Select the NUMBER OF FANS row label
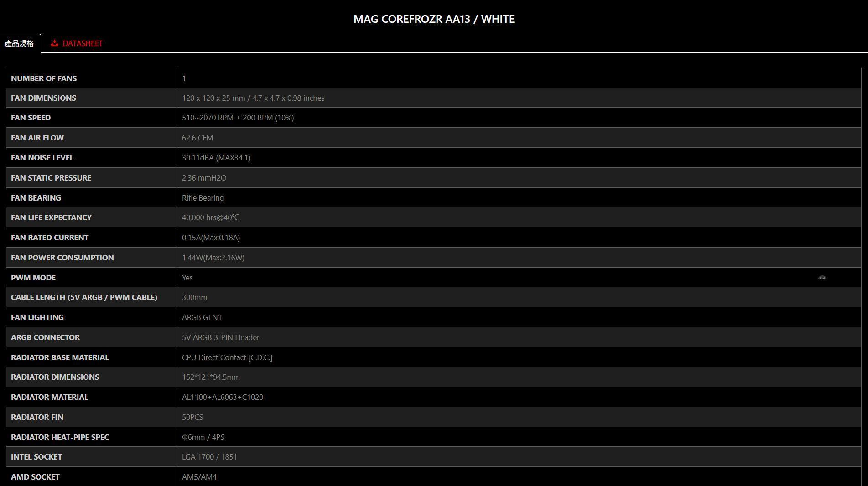The height and width of the screenshot is (486, 868). 44,78
